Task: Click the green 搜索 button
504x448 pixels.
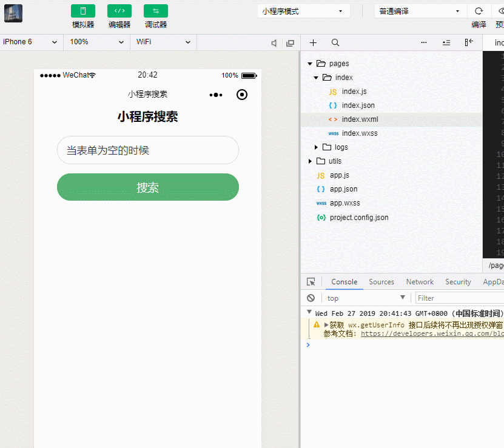Action: 148,187
